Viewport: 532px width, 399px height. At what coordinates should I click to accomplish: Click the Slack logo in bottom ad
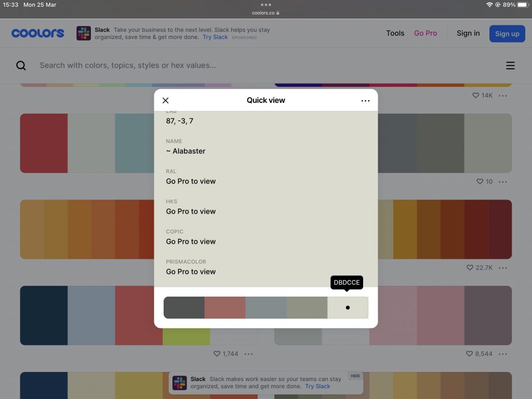[x=179, y=383]
